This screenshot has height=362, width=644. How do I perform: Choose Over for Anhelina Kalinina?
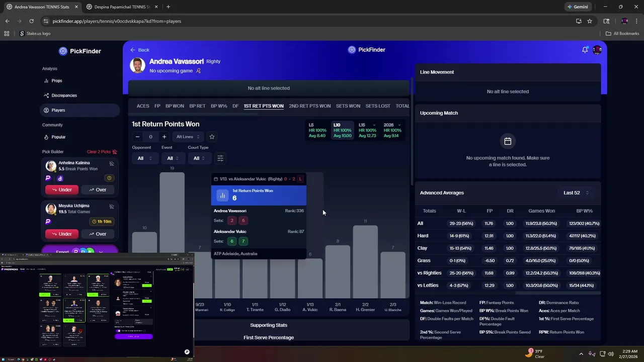97,190
